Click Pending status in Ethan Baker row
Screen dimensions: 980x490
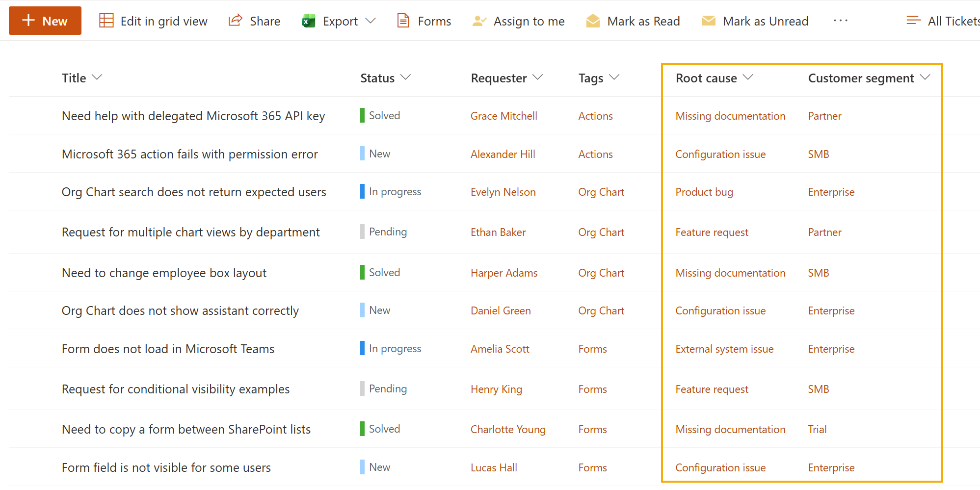click(x=384, y=232)
